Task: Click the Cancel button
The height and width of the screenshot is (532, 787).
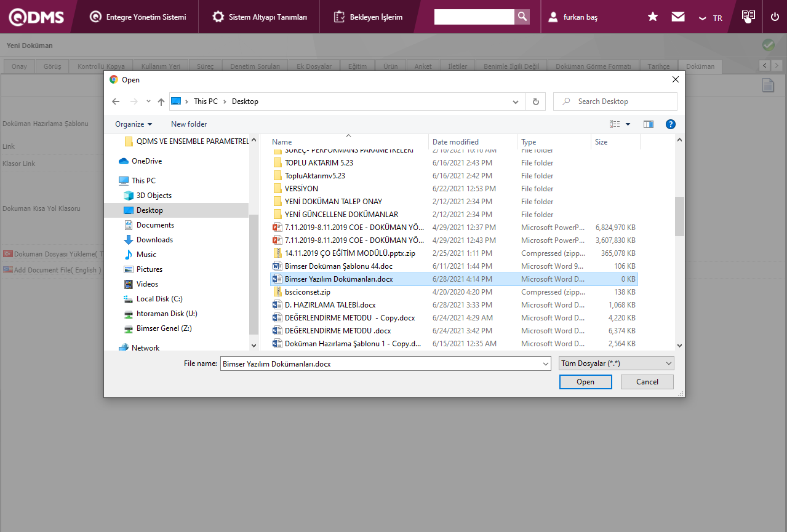Action: pos(647,382)
